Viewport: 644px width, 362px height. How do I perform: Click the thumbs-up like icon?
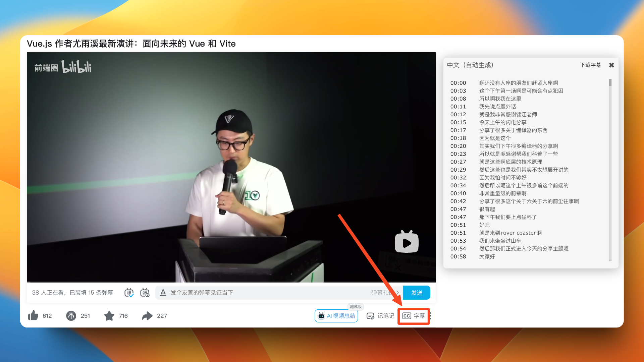pyautogui.click(x=33, y=316)
